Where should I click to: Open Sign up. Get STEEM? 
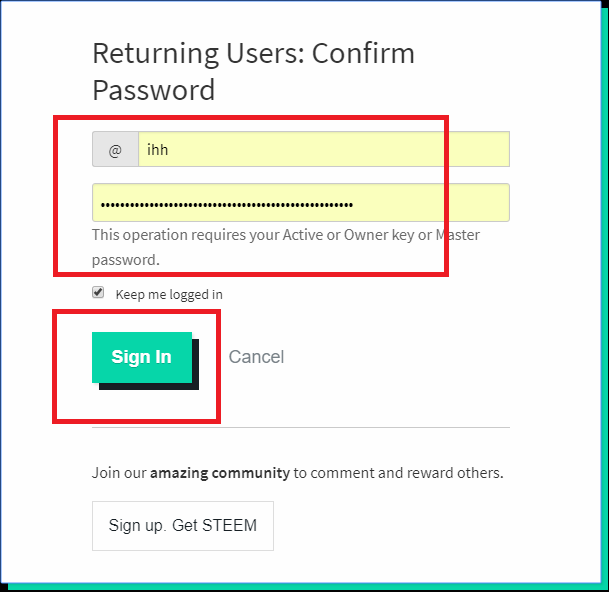(183, 526)
